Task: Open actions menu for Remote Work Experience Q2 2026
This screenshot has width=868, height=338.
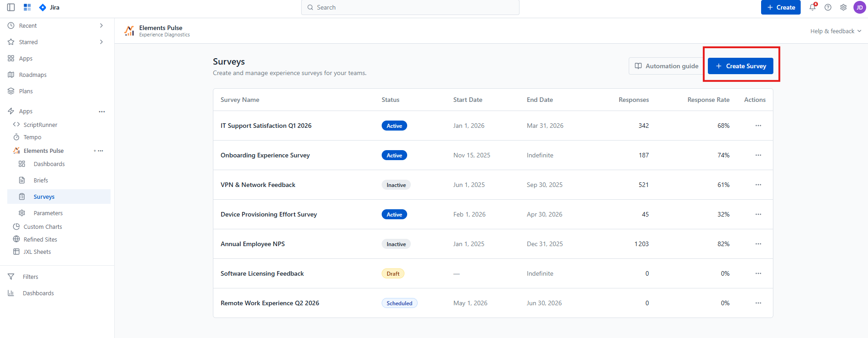Action: [758, 303]
